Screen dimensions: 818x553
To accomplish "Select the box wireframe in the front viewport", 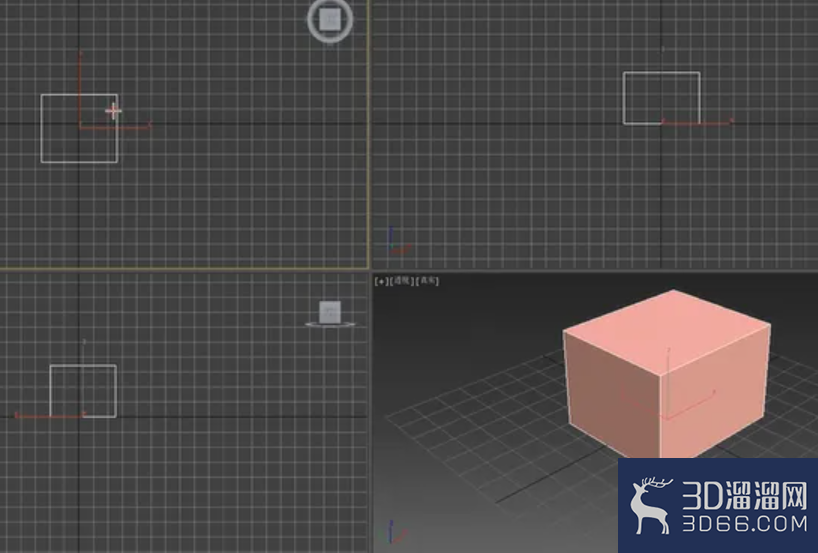I will [661, 98].
